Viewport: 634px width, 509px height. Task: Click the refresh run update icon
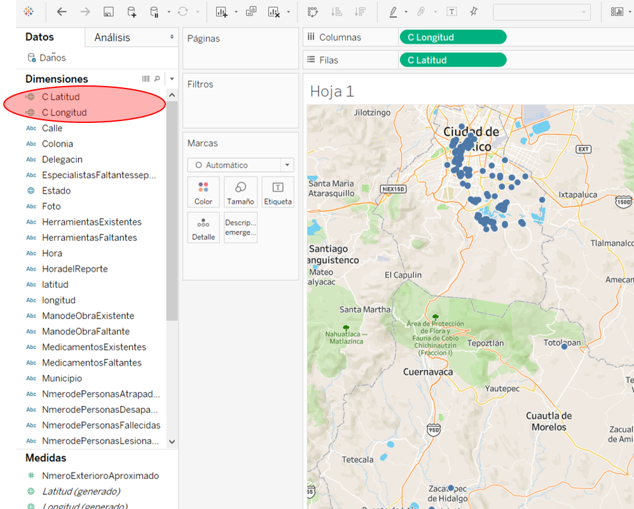[x=183, y=12]
